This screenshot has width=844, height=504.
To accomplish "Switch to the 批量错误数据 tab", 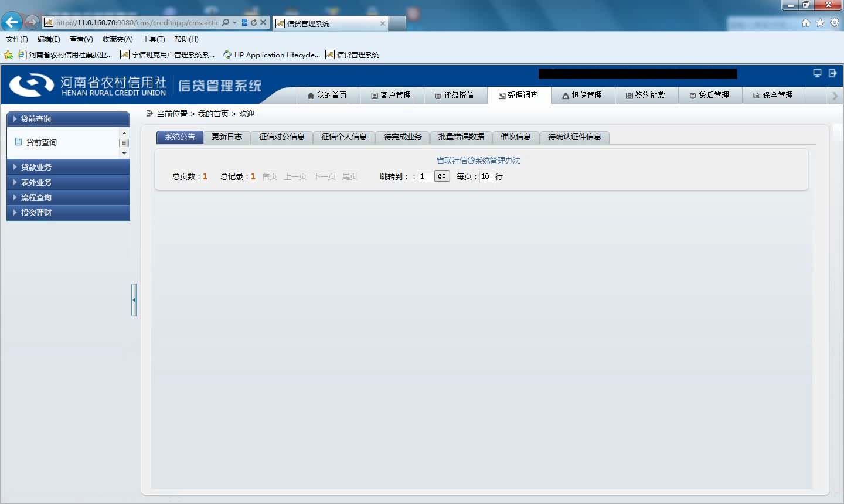I will pos(461,137).
